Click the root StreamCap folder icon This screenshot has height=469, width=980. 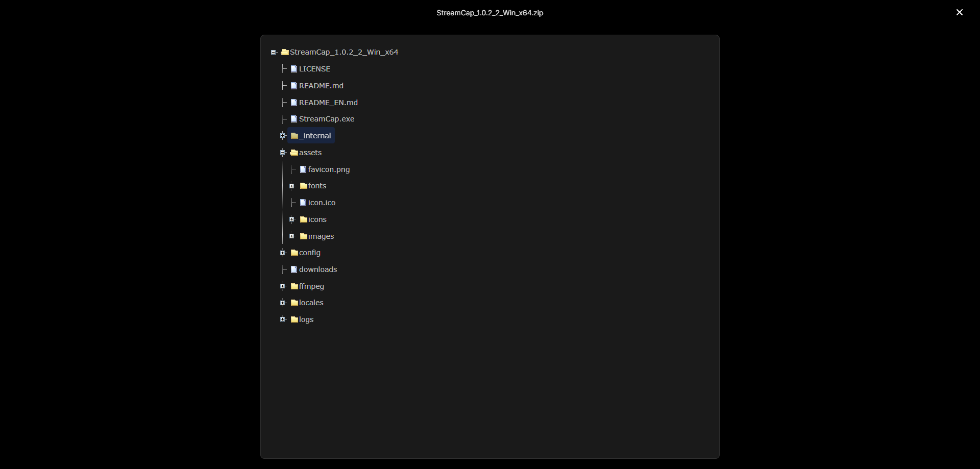pyautogui.click(x=285, y=52)
